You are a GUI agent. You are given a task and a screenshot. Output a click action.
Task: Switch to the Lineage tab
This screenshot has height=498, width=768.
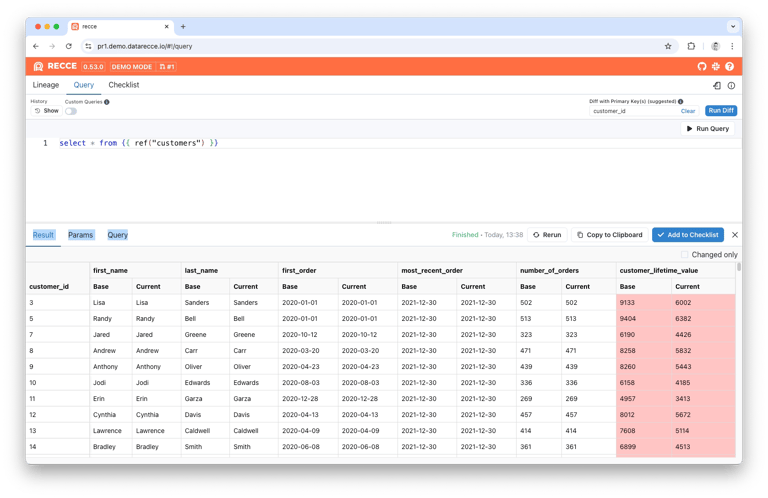(x=46, y=85)
